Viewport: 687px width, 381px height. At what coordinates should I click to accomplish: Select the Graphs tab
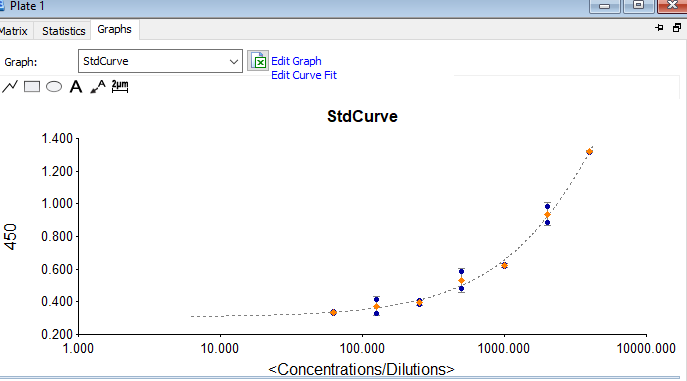click(114, 29)
